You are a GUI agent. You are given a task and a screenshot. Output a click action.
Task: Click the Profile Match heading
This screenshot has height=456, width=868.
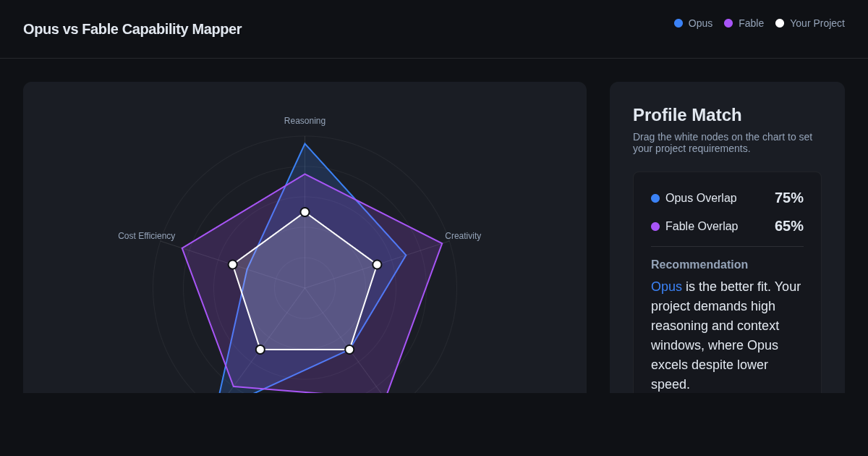pos(687,115)
